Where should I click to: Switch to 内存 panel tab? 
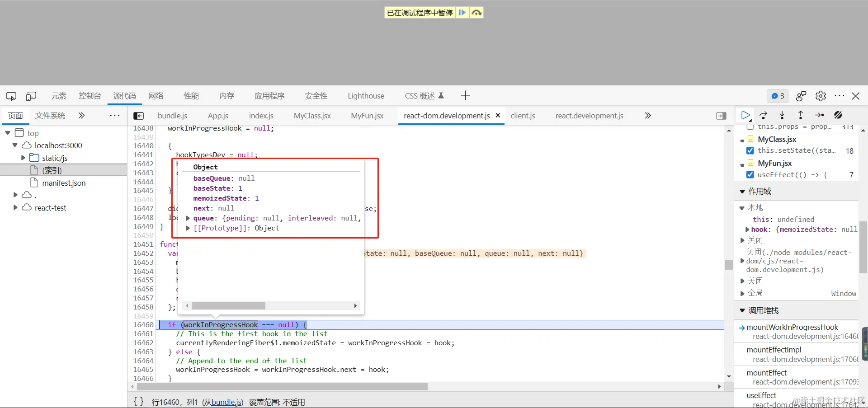click(x=226, y=96)
